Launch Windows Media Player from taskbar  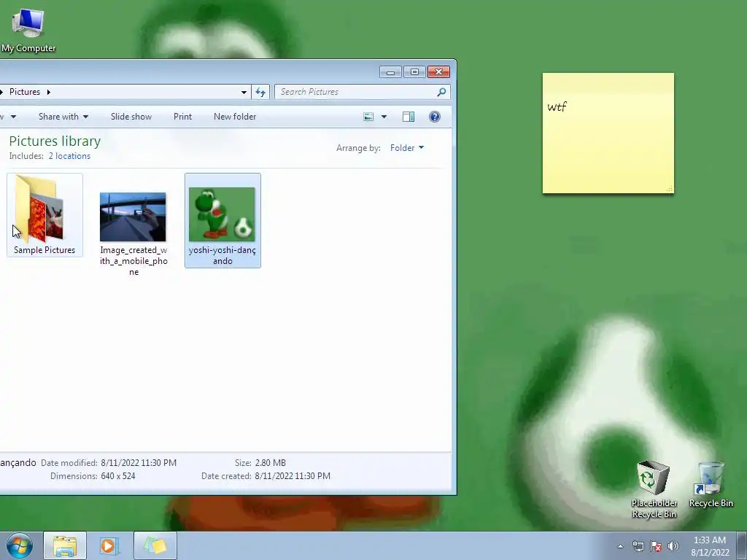[x=109, y=545]
